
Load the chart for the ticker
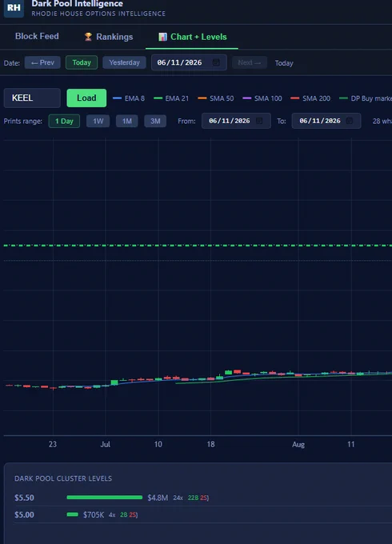click(x=86, y=98)
